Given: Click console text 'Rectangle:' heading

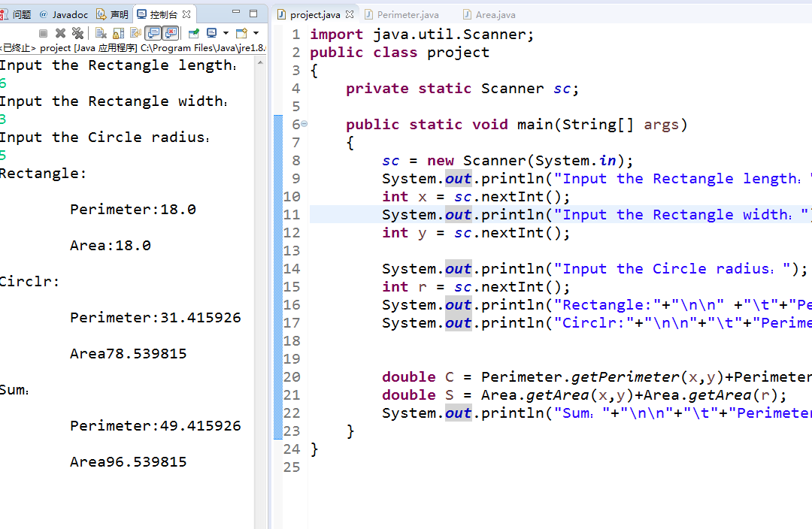Looking at the screenshot, I should 43,174.
